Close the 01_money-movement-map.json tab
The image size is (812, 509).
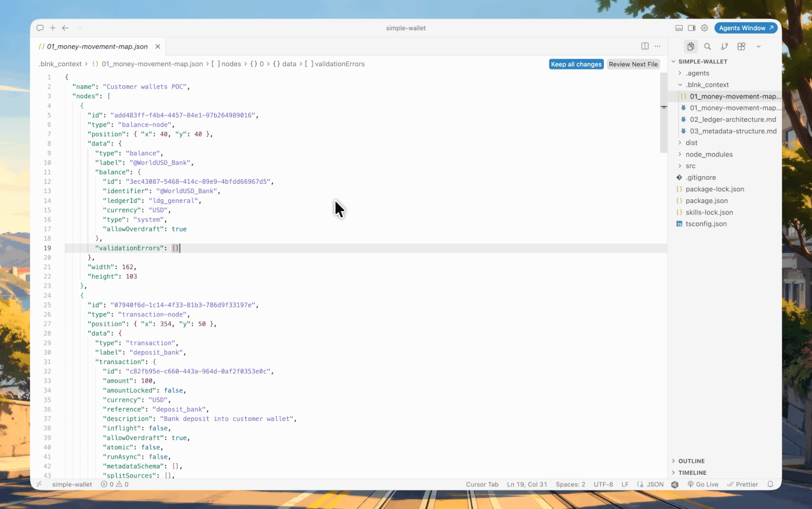[x=157, y=46]
